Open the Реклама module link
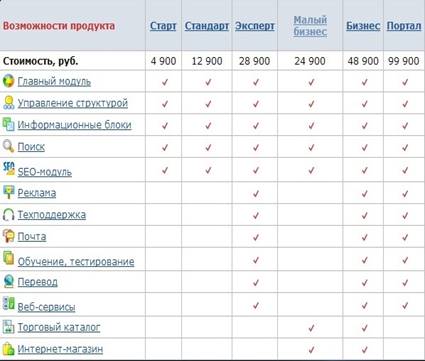This screenshot has height=361, width=425. 37,193
